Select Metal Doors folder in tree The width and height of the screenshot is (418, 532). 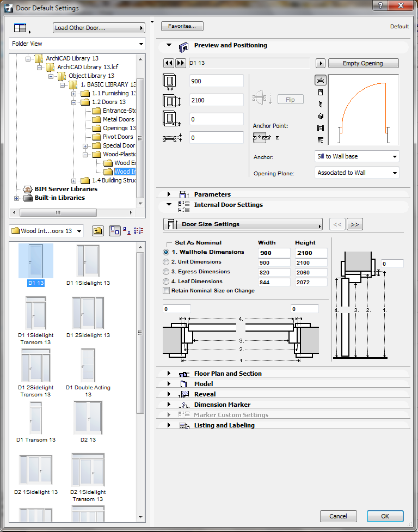pos(118,119)
